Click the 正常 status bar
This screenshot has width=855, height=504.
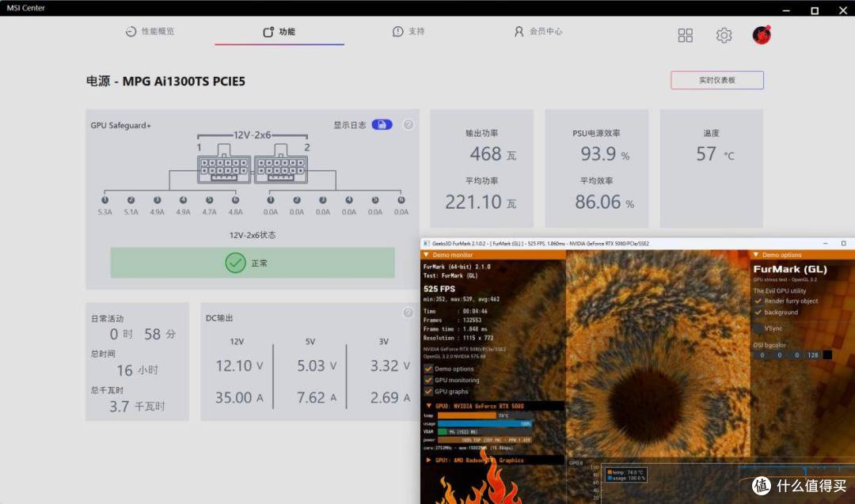pyautogui.click(x=253, y=263)
